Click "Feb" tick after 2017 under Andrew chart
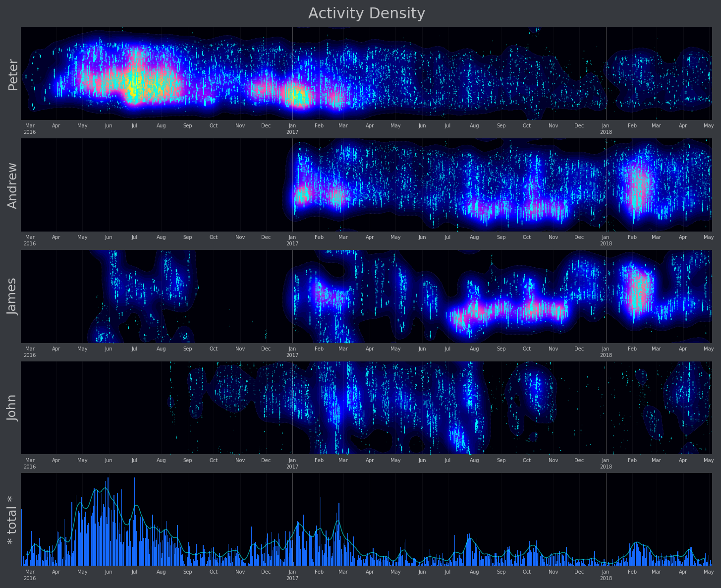Image resolution: width=721 pixels, height=588 pixels. [319, 237]
